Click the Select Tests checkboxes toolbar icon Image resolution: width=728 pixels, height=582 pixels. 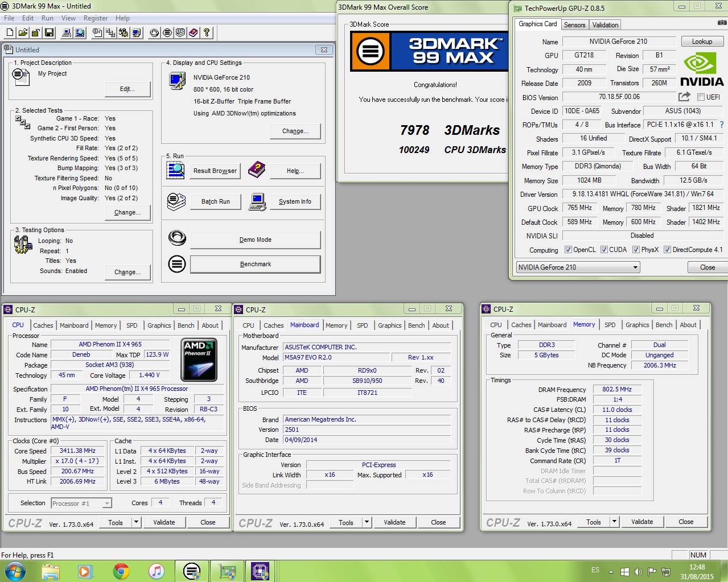(x=110, y=33)
